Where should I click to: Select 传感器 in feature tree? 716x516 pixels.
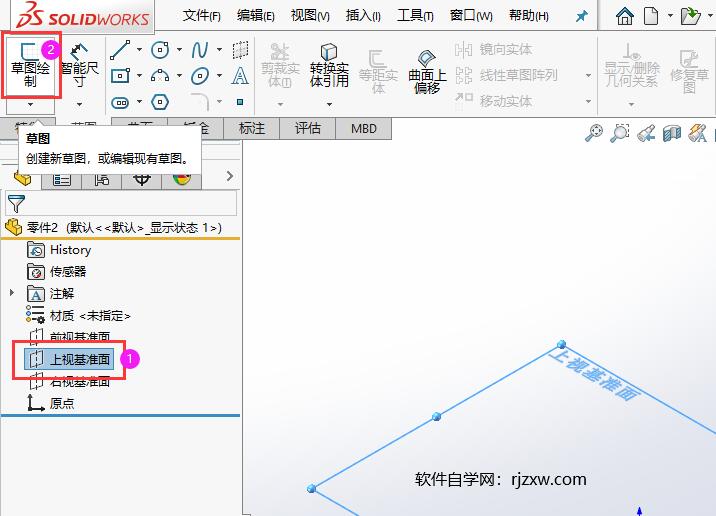(68, 272)
